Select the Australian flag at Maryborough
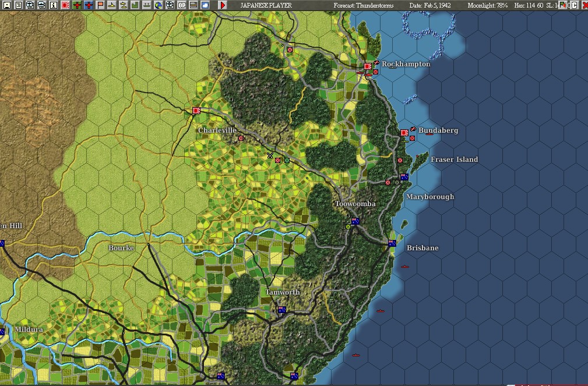The image size is (588, 386). pos(404,178)
